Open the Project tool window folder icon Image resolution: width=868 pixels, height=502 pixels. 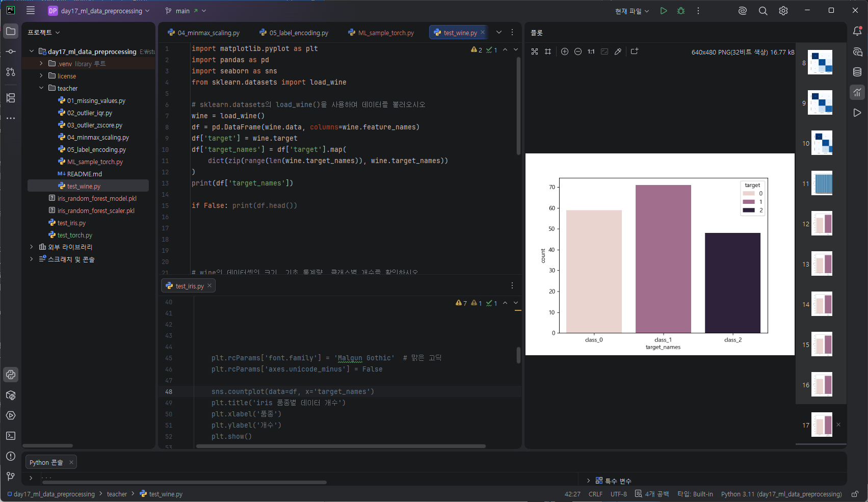click(11, 32)
